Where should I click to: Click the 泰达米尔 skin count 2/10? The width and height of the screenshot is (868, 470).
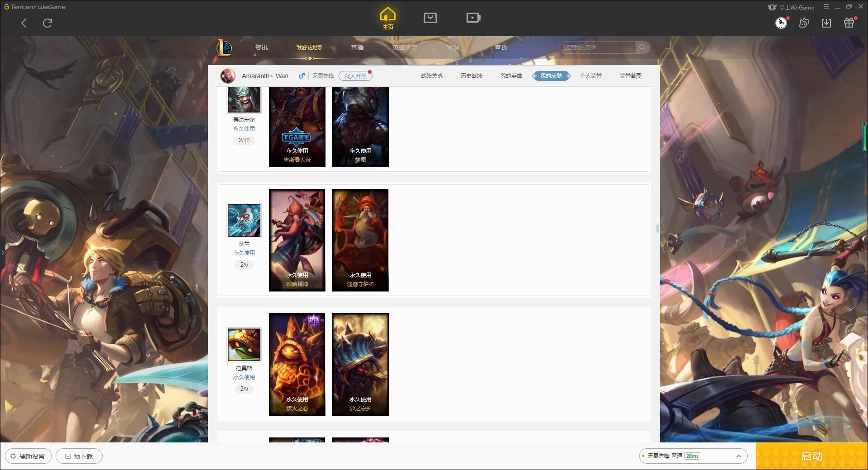244,141
